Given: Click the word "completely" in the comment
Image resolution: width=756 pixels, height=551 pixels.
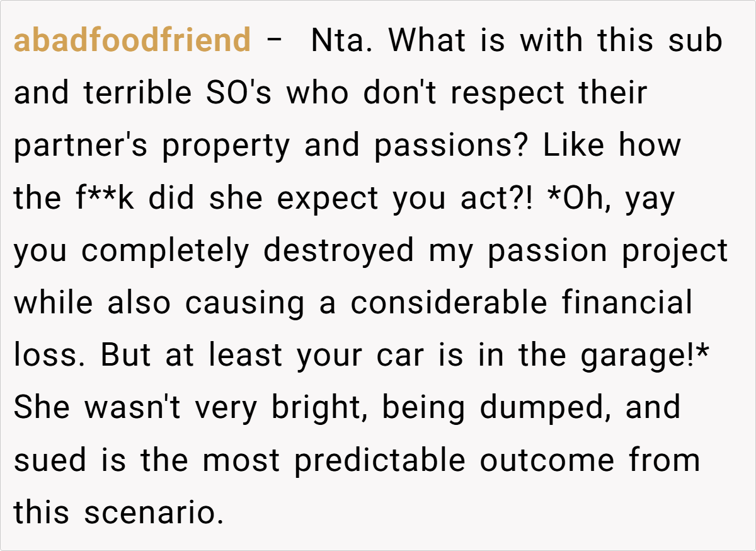Looking at the screenshot, I should 166,251.
